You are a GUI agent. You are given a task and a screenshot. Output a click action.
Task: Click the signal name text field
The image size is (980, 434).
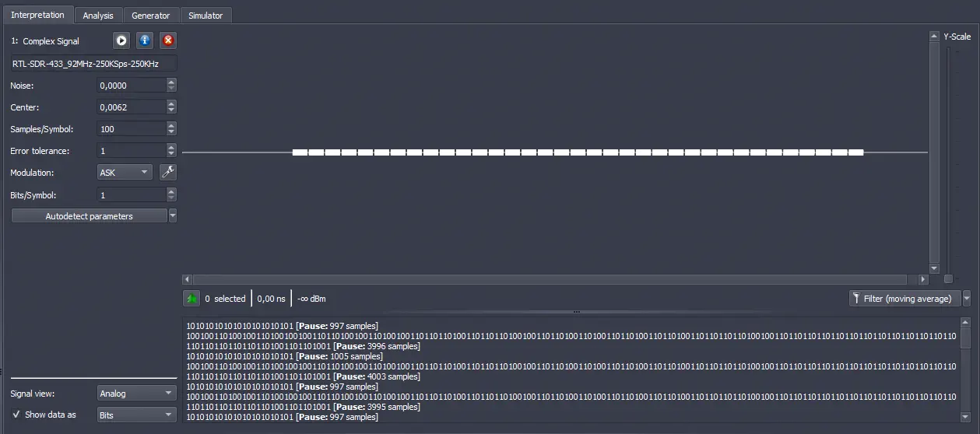[x=93, y=64]
